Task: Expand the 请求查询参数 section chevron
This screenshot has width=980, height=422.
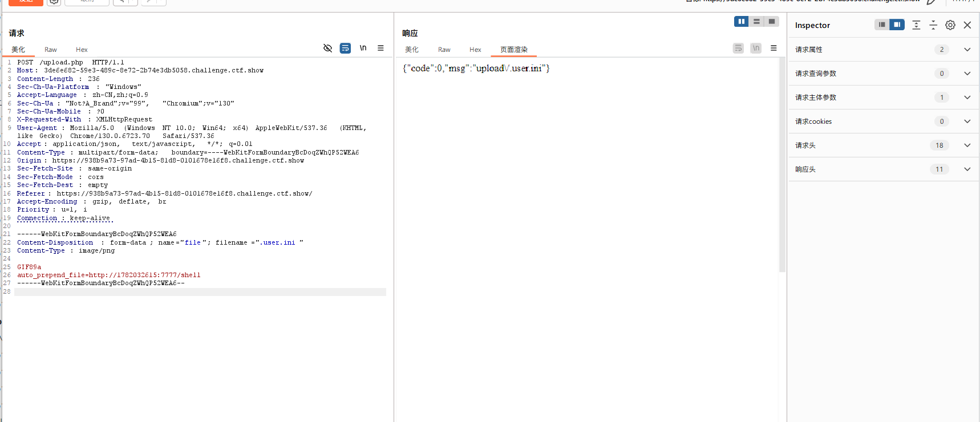Action: [967, 74]
